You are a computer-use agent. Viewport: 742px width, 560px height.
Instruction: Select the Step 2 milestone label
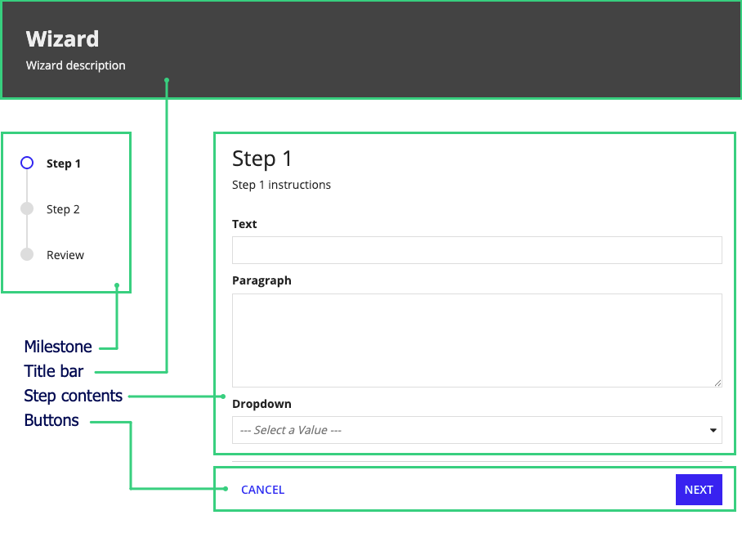coord(63,209)
